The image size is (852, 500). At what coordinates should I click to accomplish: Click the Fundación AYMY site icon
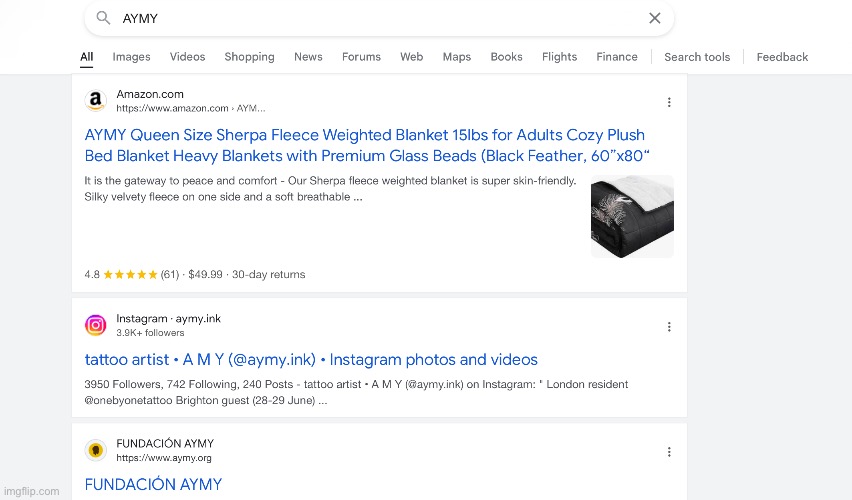click(x=96, y=450)
